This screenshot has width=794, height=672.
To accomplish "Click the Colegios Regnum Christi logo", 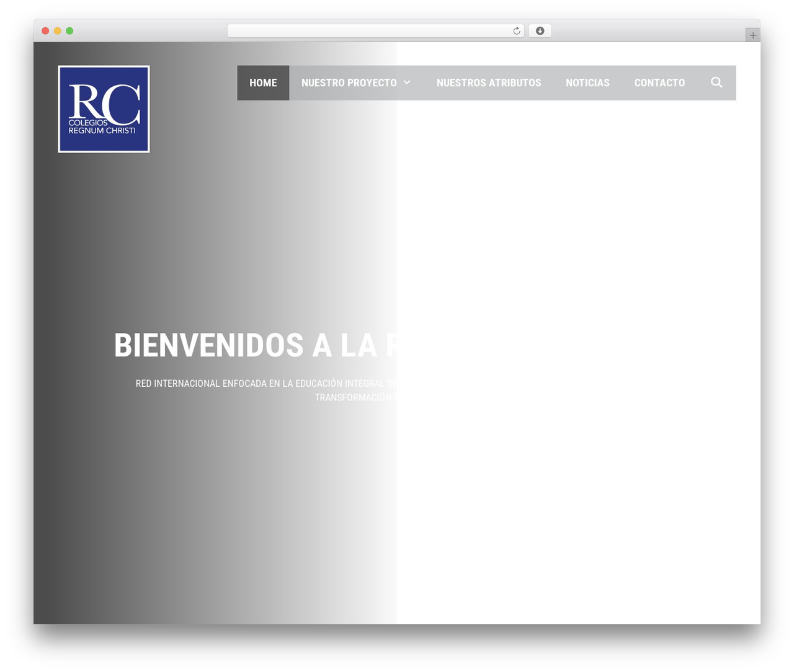I will coord(104,109).
